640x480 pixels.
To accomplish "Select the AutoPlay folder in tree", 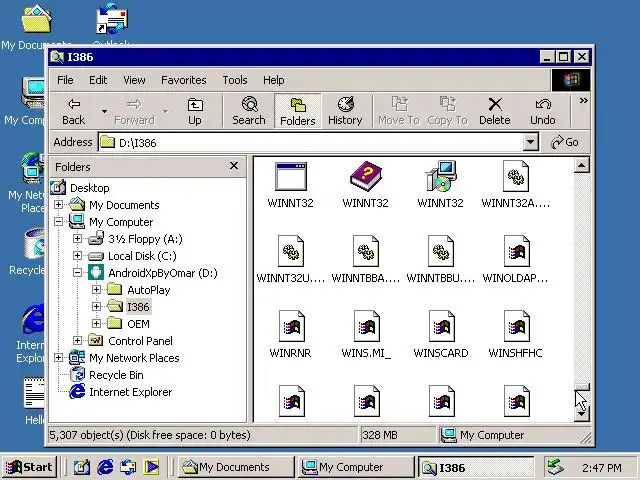I will [x=149, y=290].
